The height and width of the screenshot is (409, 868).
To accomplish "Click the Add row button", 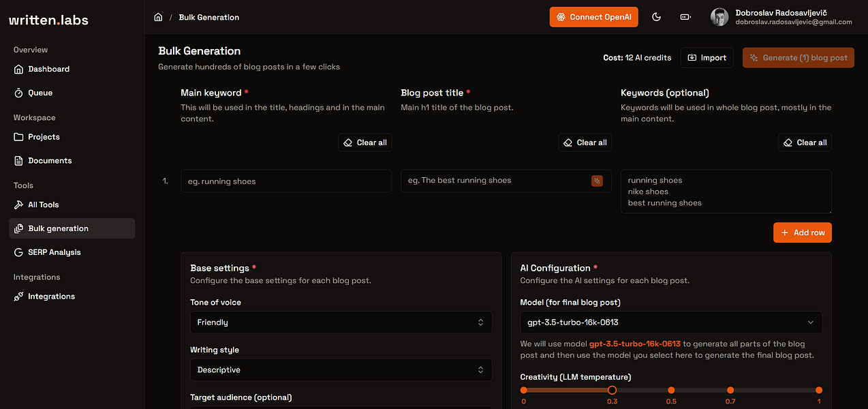I will click(x=803, y=232).
